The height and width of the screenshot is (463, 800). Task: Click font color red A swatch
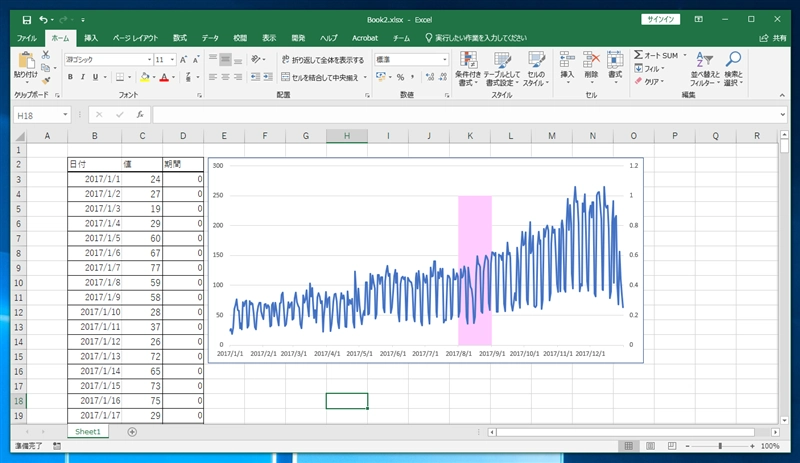click(x=164, y=77)
